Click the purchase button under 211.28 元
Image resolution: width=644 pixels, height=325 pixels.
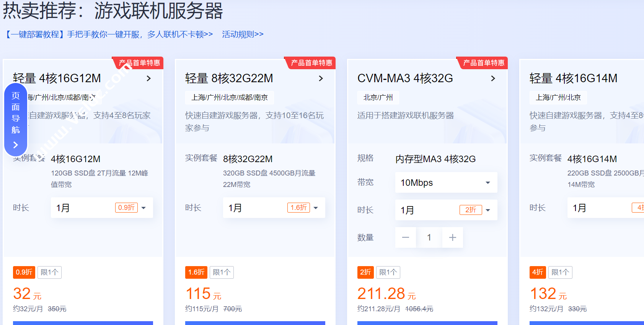[x=427, y=323]
